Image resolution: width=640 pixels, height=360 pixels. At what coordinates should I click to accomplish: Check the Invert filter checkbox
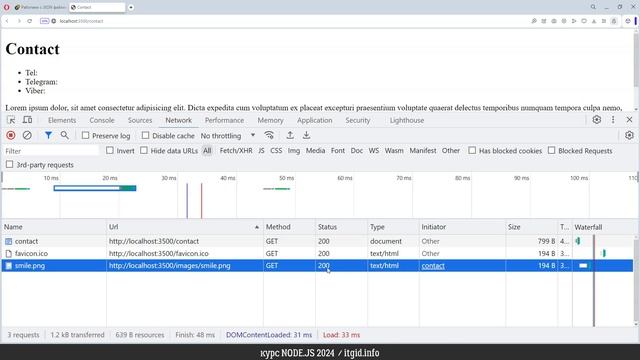pos(110,150)
